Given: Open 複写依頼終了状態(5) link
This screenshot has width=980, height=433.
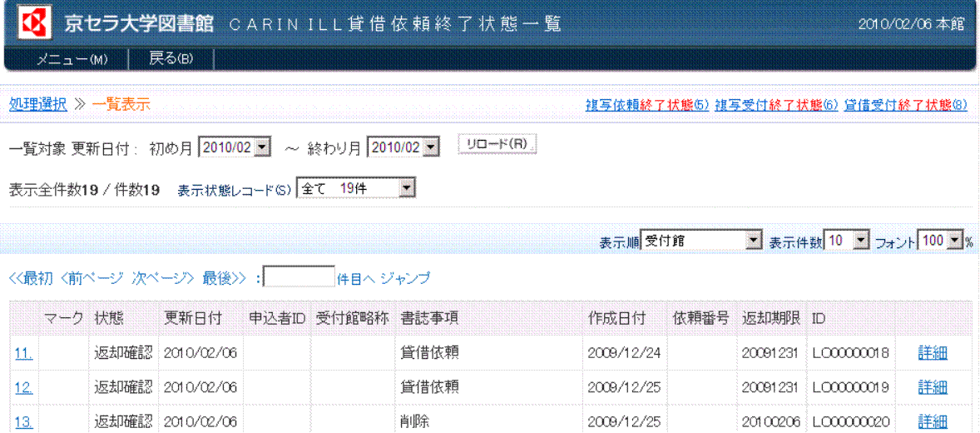Looking at the screenshot, I should tap(648, 105).
